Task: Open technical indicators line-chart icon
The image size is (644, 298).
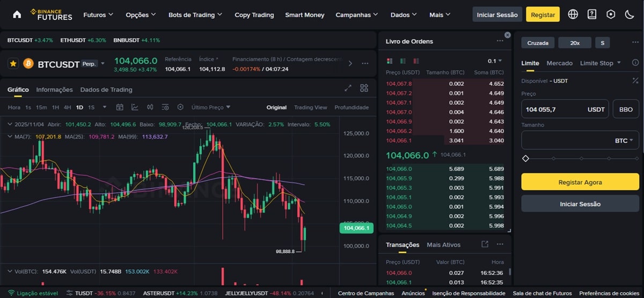Action: 135,107
